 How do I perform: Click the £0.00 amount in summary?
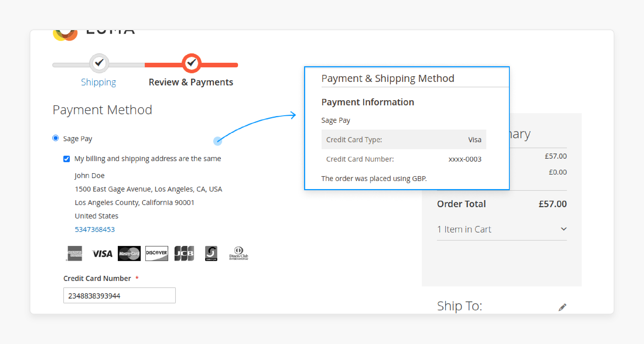pos(558,172)
